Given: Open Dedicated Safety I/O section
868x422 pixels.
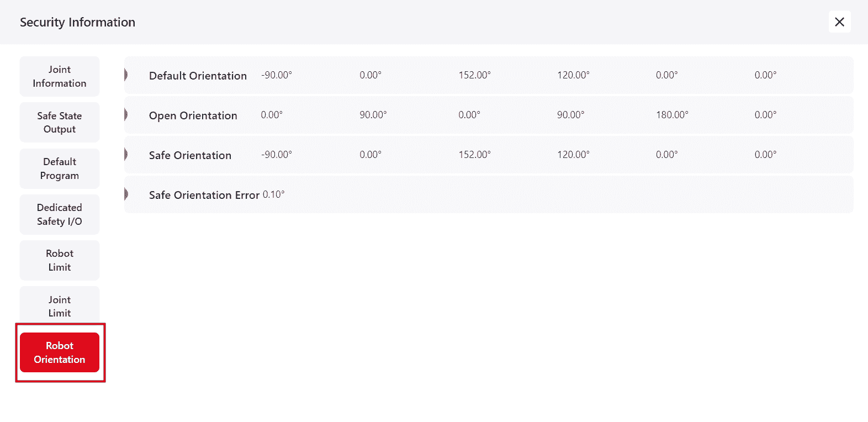Looking at the screenshot, I should click(x=60, y=214).
